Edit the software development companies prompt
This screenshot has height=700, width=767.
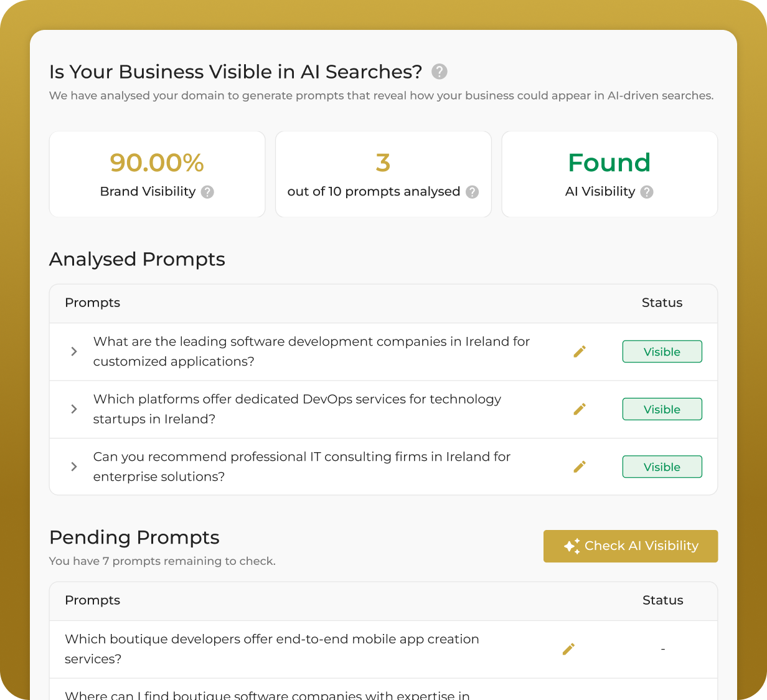(579, 351)
